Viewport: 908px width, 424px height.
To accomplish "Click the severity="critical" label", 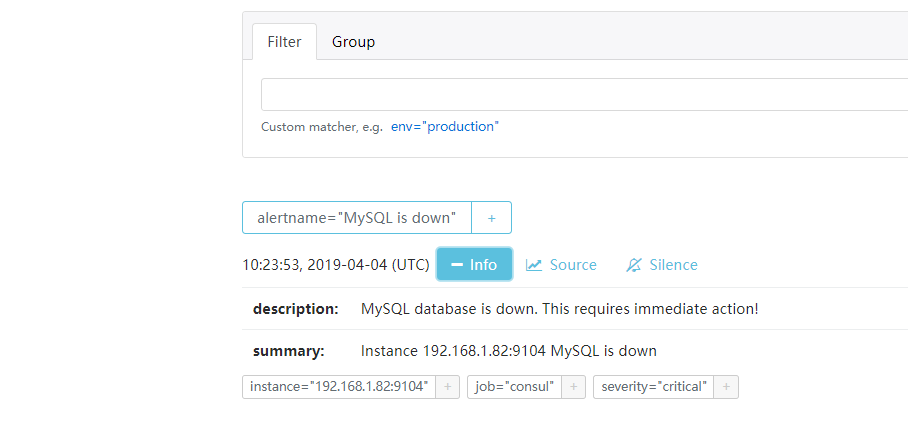I will pyautogui.click(x=653, y=387).
